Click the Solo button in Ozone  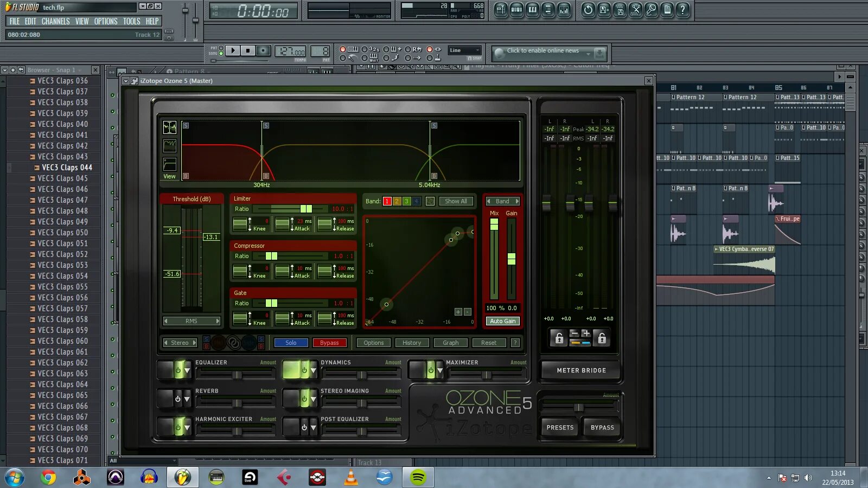[x=291, y=343]
